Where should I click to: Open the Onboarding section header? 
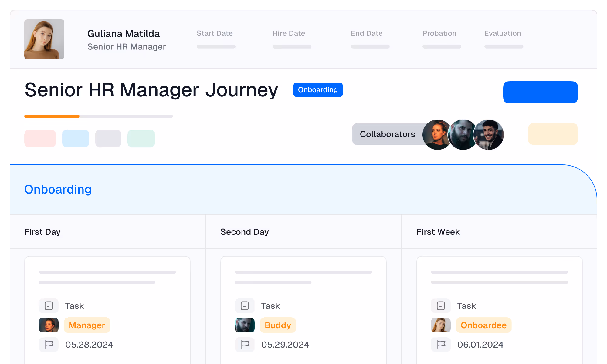[58, 189]
